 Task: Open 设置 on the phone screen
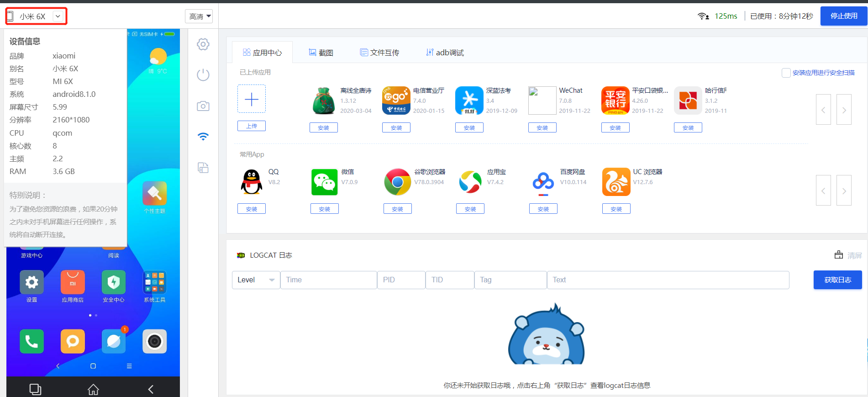click(32, 282)
